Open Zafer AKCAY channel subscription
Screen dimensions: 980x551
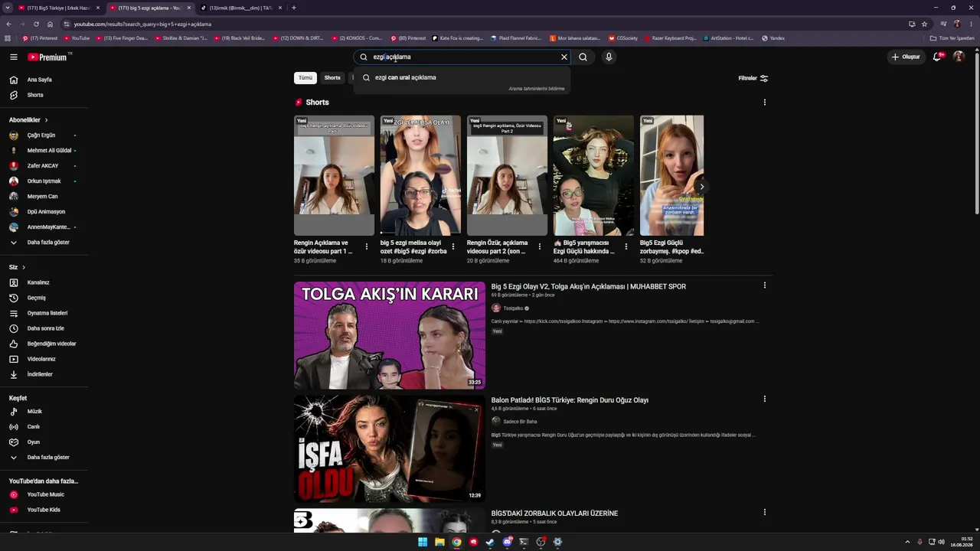(x=44, y=166)
